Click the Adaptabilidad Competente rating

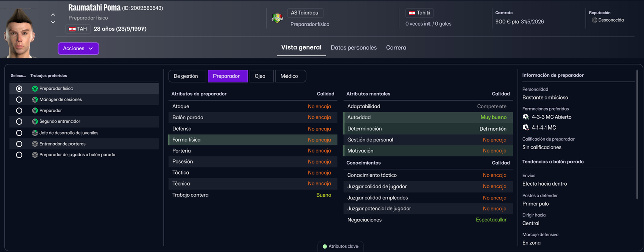coord(492,106)
